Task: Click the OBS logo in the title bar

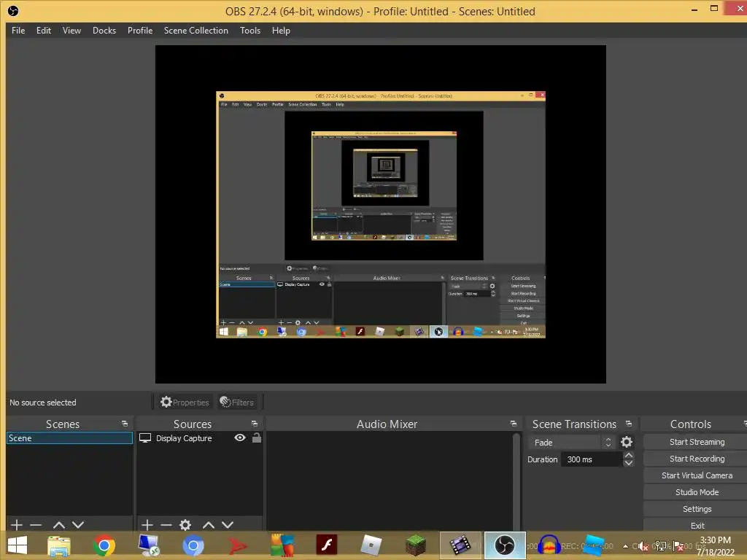Action: 13,11
